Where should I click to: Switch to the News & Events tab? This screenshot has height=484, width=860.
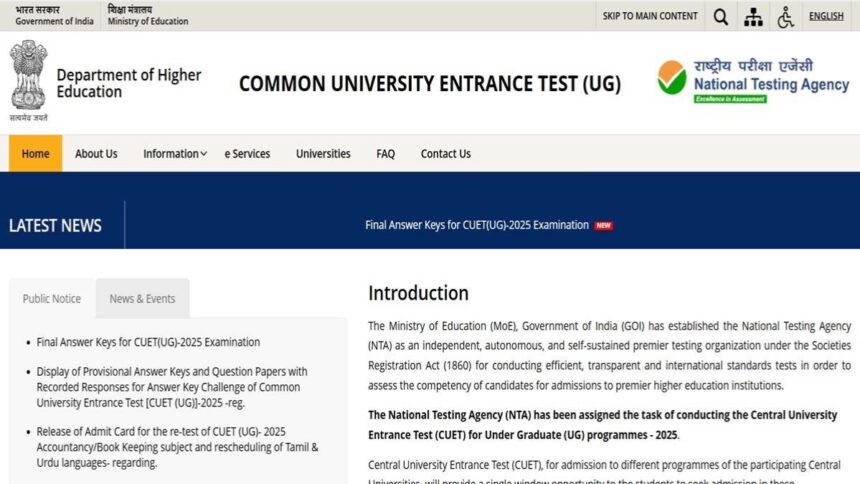142,299
